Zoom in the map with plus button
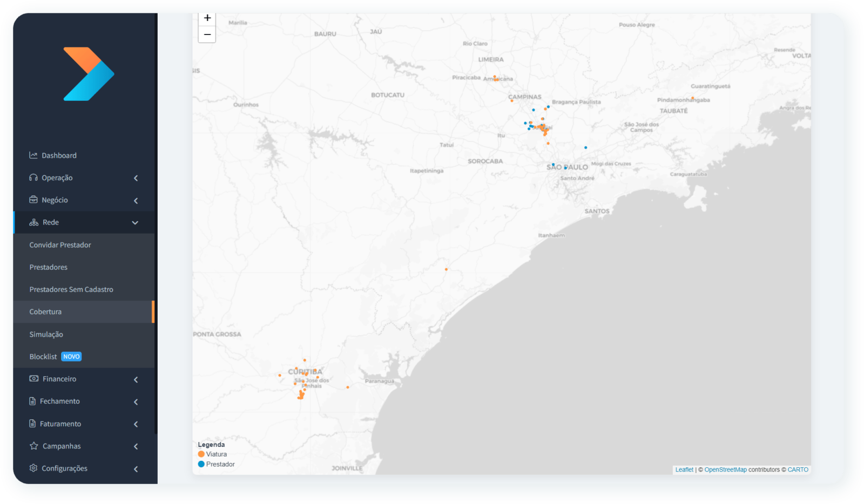 pyautogui.click(x=207, y=18)
